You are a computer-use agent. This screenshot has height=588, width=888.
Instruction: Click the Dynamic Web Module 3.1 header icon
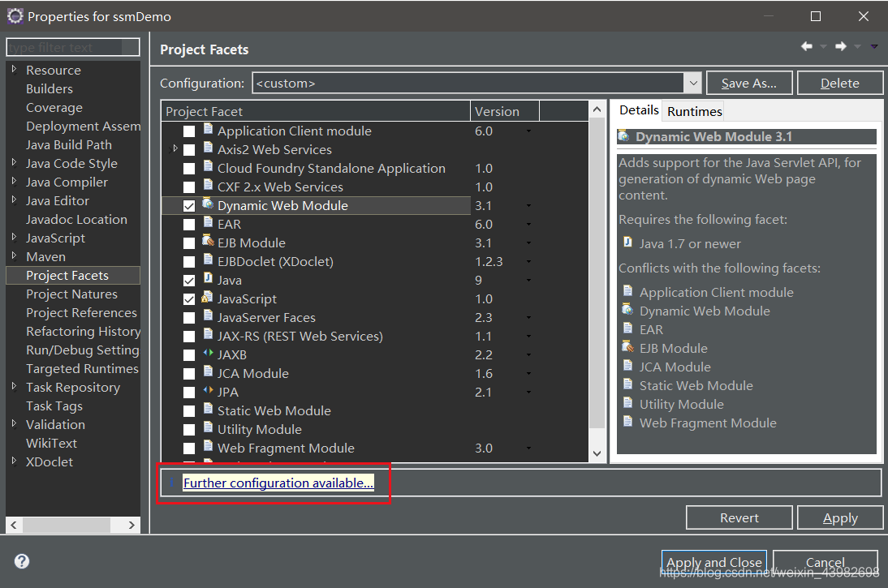[x=624, y=135]
